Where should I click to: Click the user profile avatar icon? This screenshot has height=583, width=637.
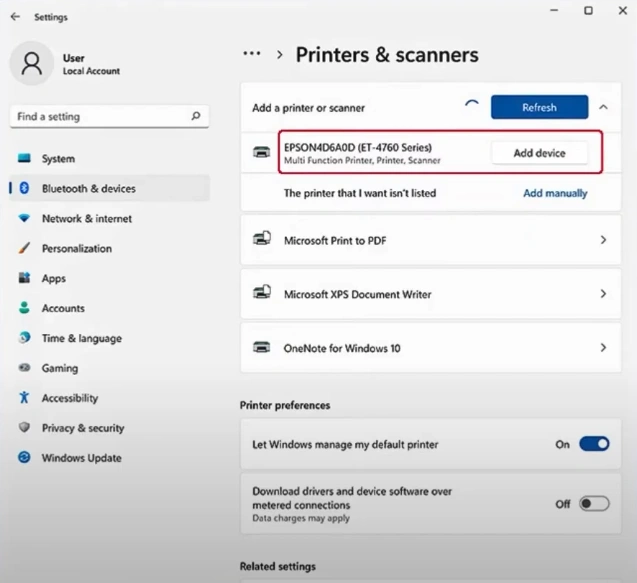[31, 64]
